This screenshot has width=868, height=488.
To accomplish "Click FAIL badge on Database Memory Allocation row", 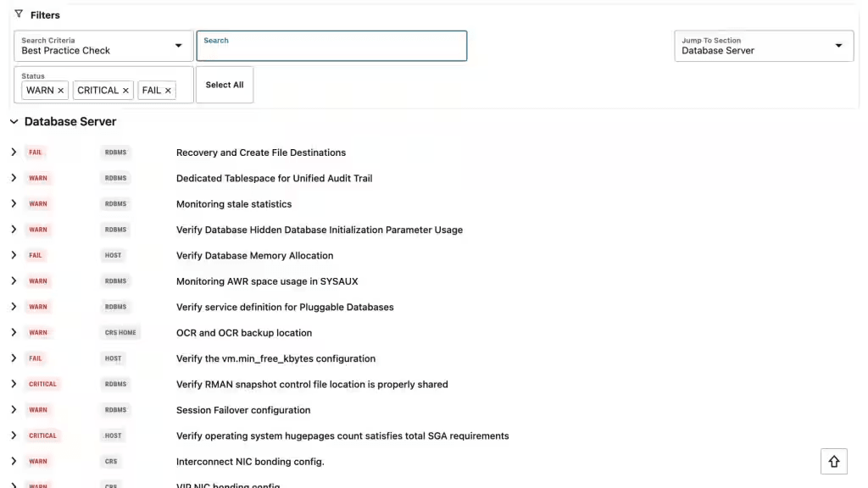I will pyautogui.click(x=36, y=255).
